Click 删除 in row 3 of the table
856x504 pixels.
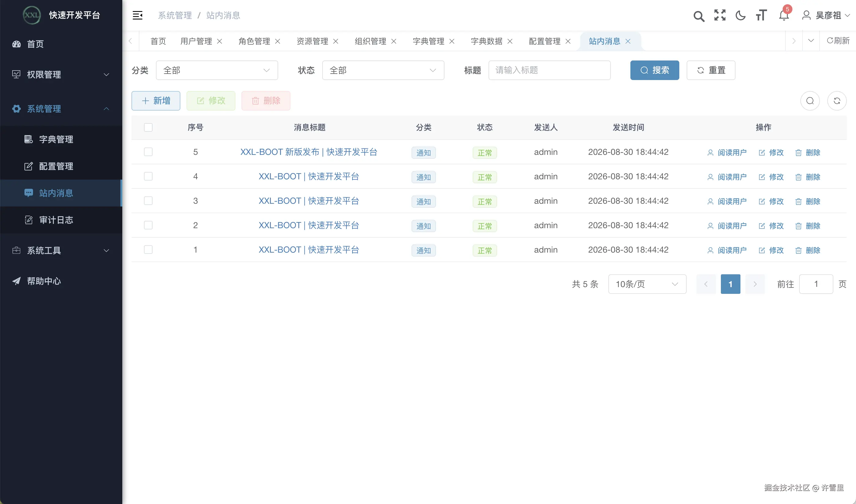pyautogui.click(x=808, y=201)
